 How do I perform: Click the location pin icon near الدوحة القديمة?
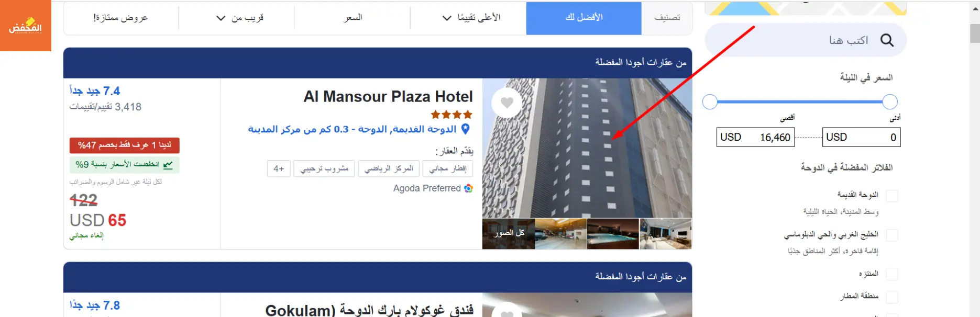tap(466, 129)
